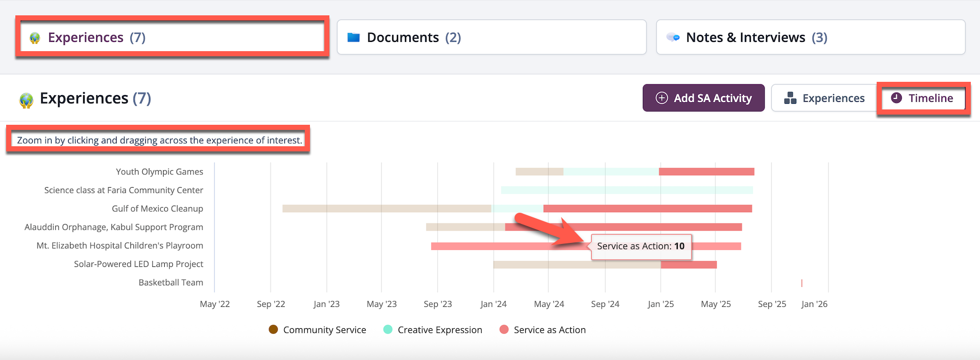This screenshot has height=360, width=980.
Task: Click the blue folder Documents icon
Action: click(353, 37)
